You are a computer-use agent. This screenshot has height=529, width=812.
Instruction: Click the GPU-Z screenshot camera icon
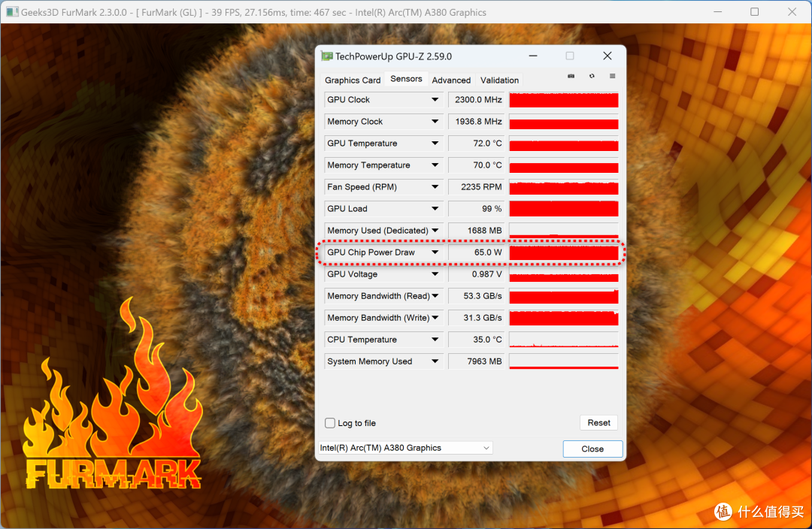tap(571, 76)
